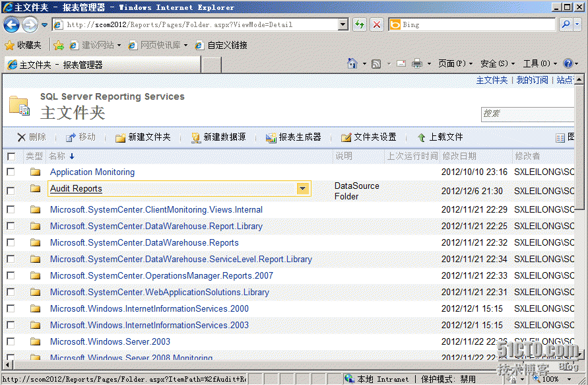Screen dimensions: 588x385
Task: Click into the 搜索 report search field
Action: coord(528,114)
